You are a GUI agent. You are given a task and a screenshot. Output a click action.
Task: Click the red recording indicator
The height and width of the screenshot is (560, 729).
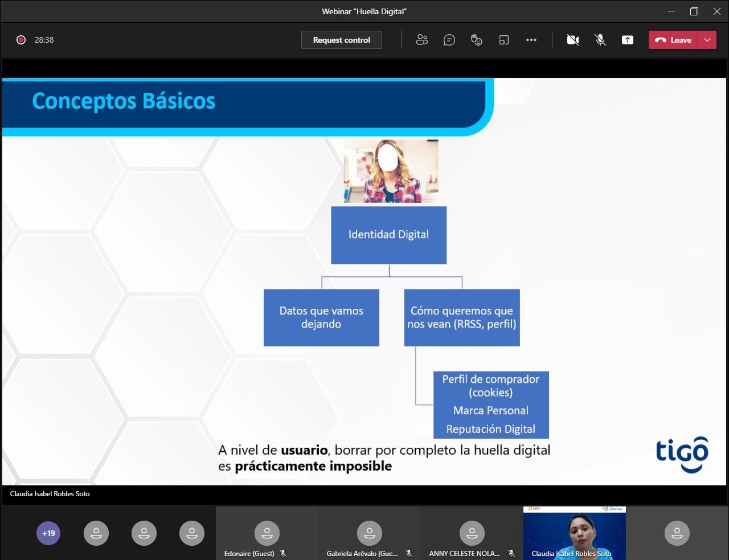[21, 40]
